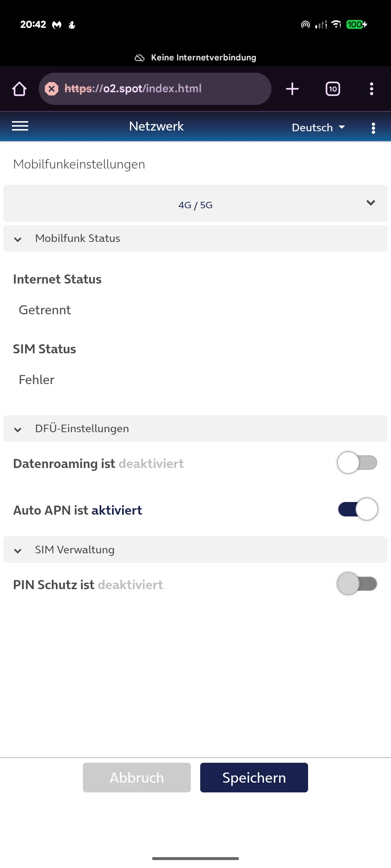Open the Deutsch language dropdown

[318, 128]
